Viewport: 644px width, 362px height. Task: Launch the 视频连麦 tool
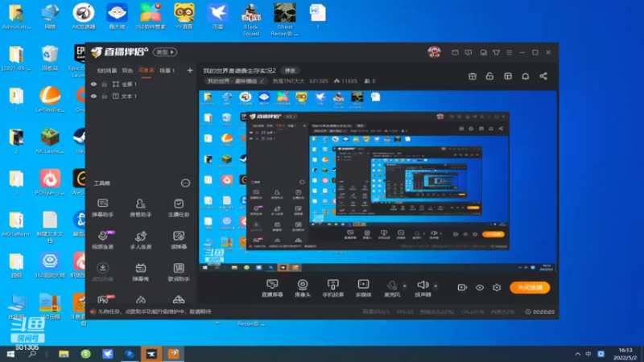point(103,240)
